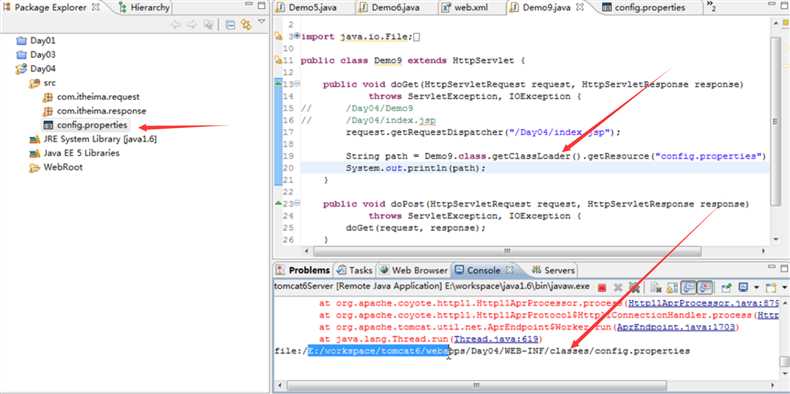Open the Display Selected Console dropdown arrow
Image resolution: width=790 pixels, height=394 pixels.
click(x=757, y=288)
